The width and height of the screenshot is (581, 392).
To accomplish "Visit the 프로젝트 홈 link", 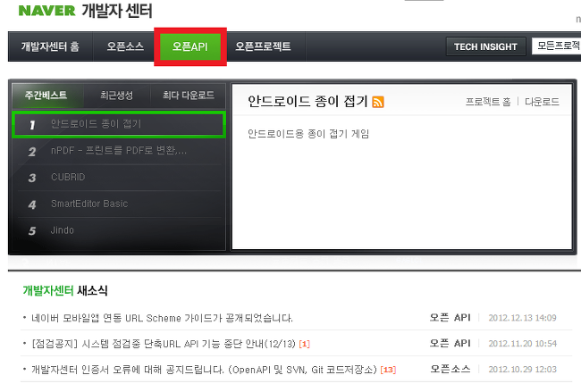I will [488, 102].
